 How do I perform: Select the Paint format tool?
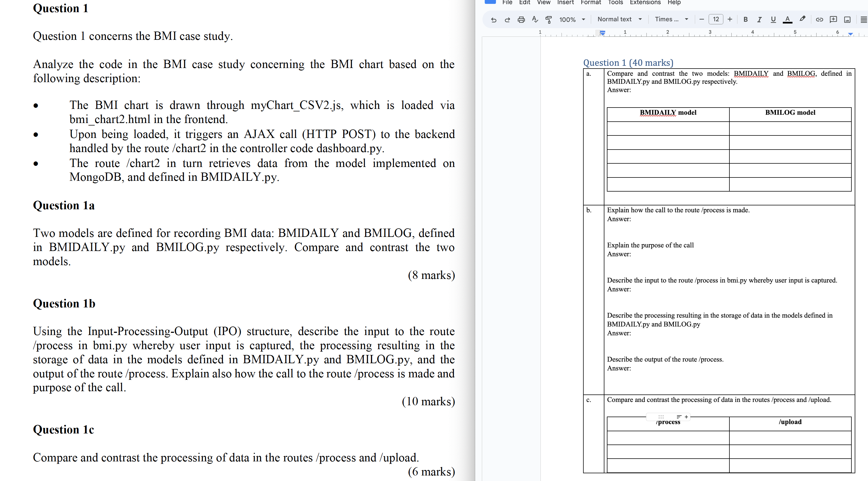[x=549, y=19]
